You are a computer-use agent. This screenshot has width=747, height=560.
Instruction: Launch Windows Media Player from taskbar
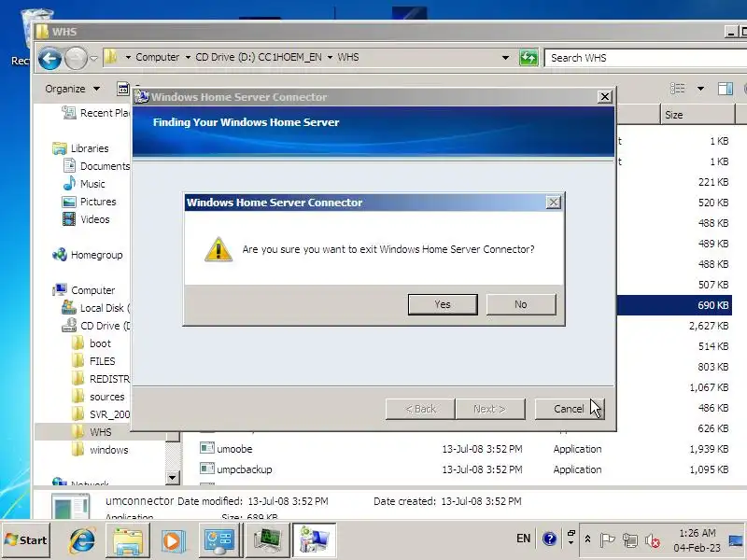[x=173, y=540]
